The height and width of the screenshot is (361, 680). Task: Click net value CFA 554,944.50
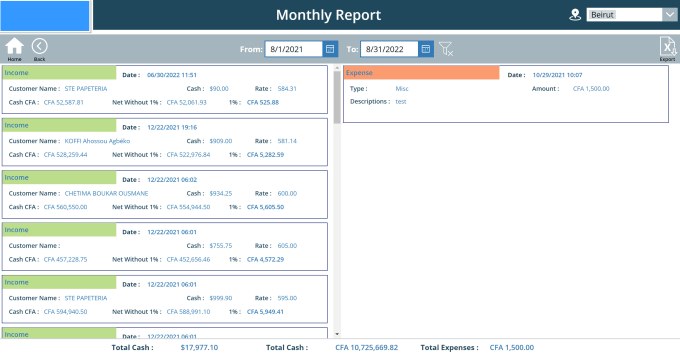[x=188, y=207]
